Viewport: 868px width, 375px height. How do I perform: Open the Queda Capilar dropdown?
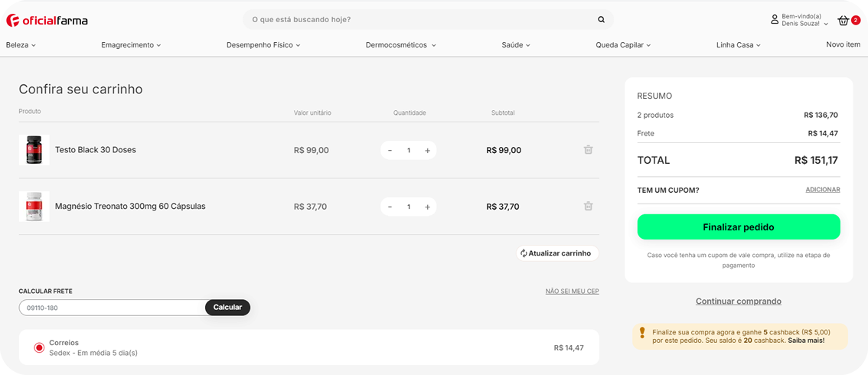[x=623, y=45]
